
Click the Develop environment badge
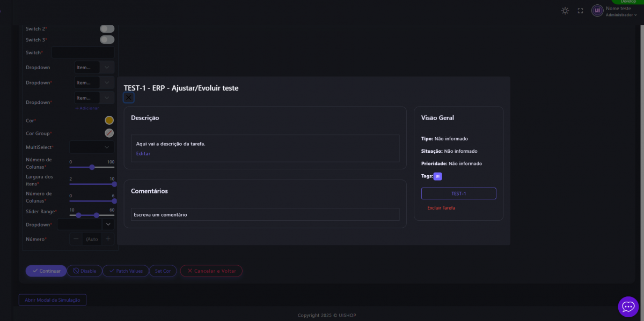628,2
